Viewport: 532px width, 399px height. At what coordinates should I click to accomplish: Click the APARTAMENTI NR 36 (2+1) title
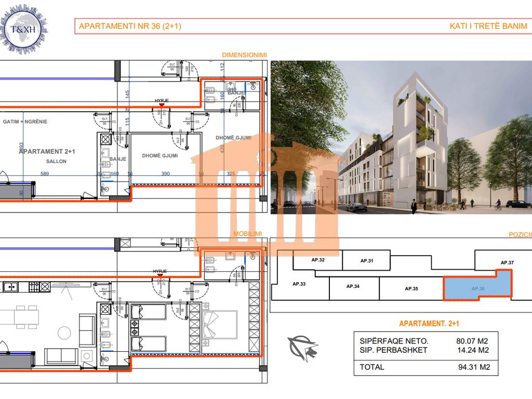(129, 26)
